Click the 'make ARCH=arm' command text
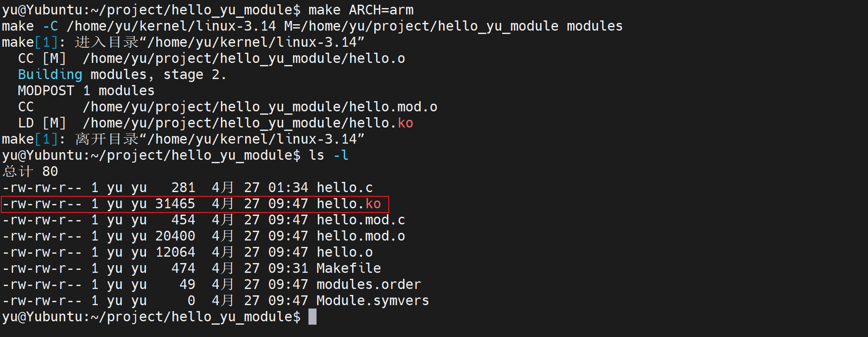 point(361,10)
